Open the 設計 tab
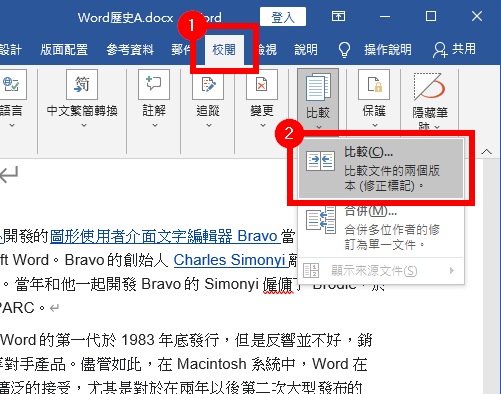Viewport: 501px width, 394px height. click(10, 50)
